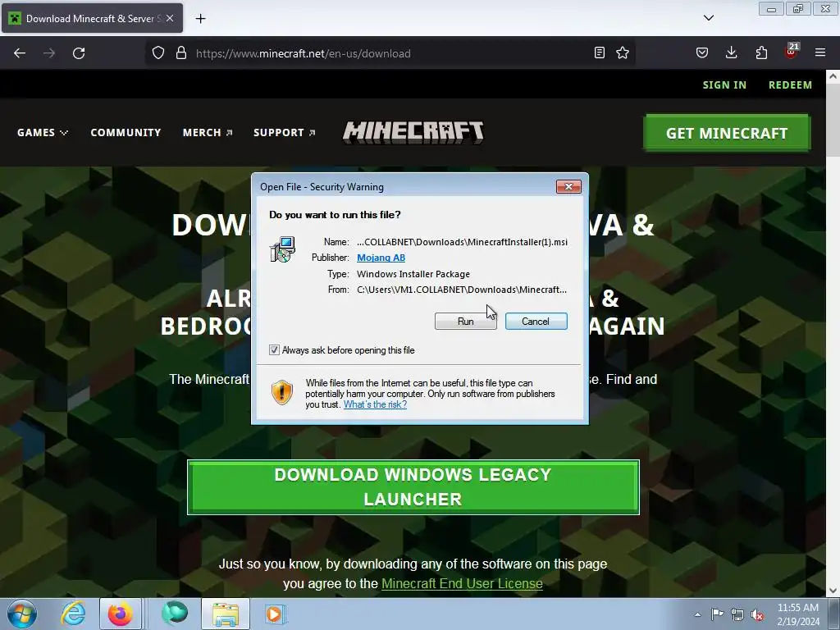Open the What's the risk? link

click(x=375, y=404)
